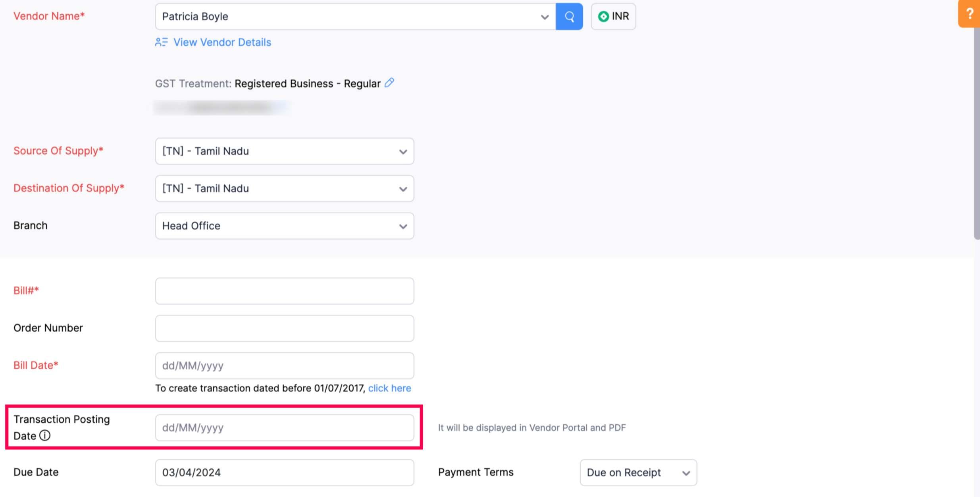Click the Due Date field showing 03/04/2024
Viewport: 980px width, 497px height.
click(x=284, y=472)
